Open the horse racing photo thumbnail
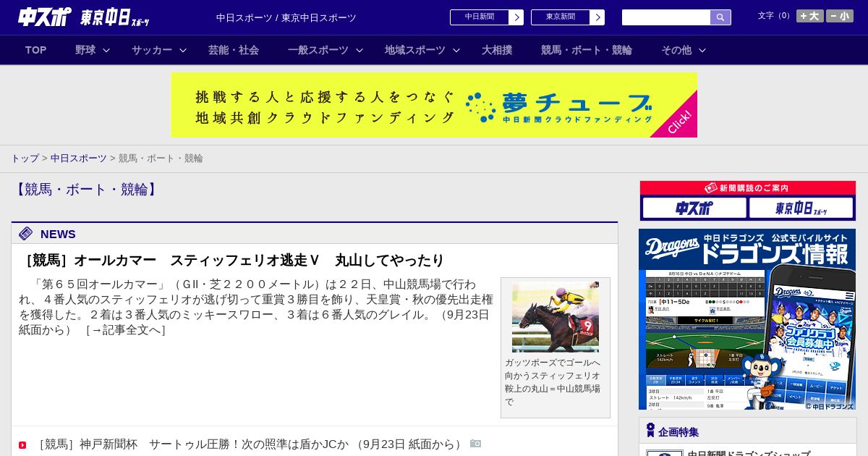Image resolution: width=868 pixels, height=456 pixels. click(556, 317)
